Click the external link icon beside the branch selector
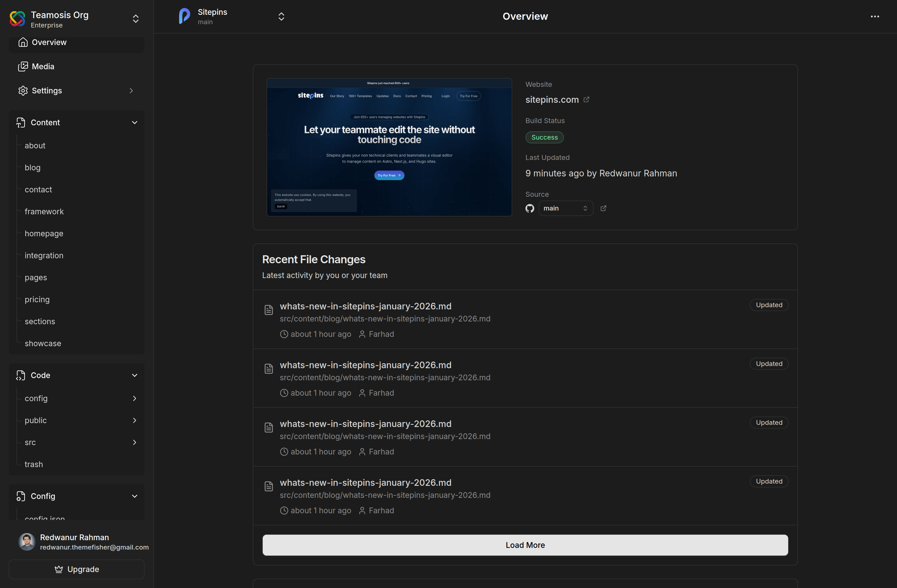Screen dimensions: 897x588 tap(603, 208)
